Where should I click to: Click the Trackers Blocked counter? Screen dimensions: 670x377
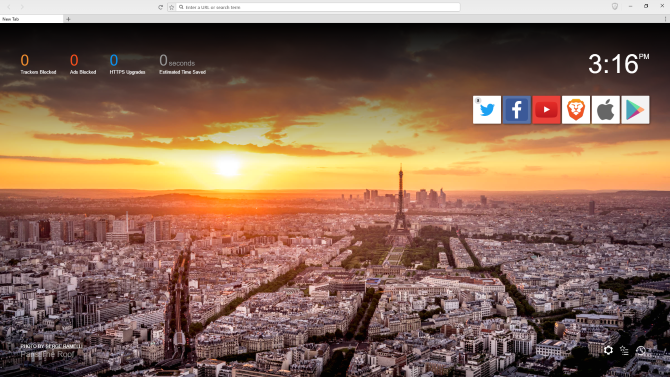pos(38,64)
